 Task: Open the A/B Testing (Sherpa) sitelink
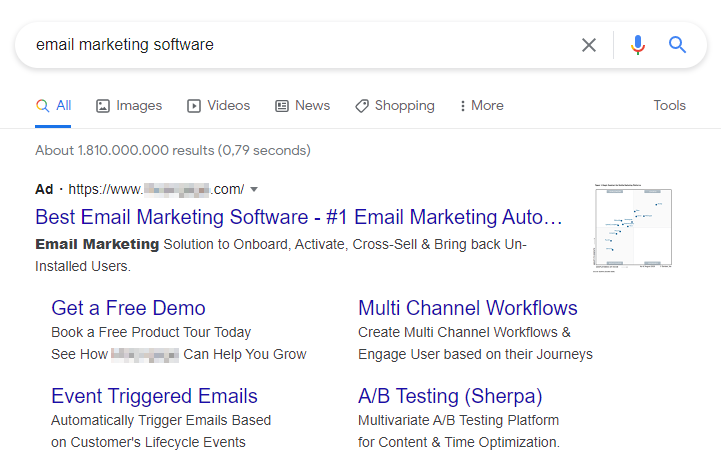450,396
